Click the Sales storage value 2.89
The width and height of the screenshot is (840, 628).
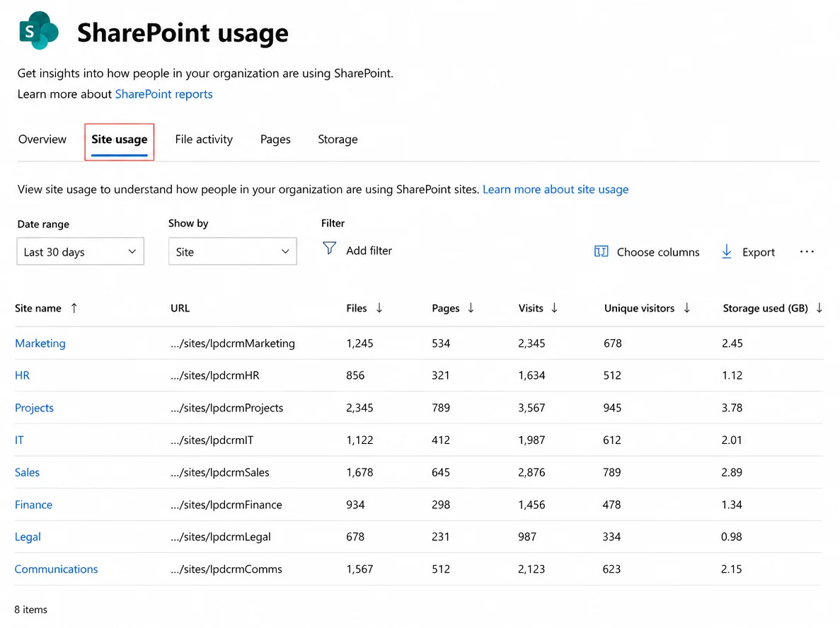[x=732, y=472]
